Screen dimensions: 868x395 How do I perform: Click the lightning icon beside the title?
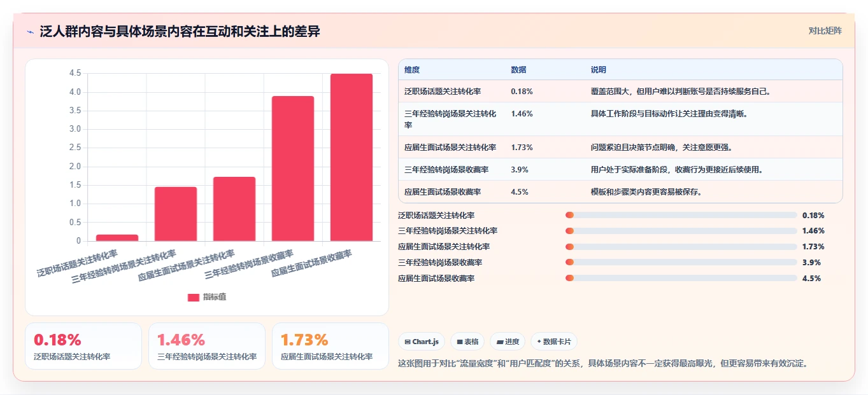pyautogui.click(x=31, y=32)
